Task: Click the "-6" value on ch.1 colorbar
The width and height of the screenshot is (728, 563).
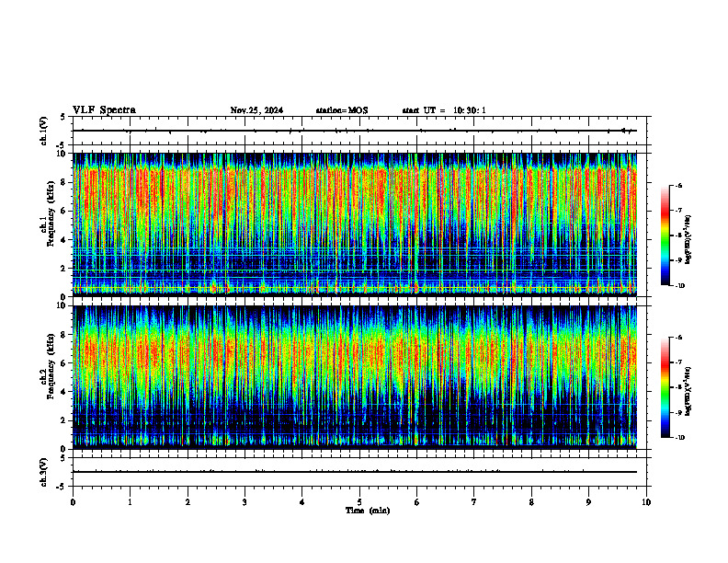Action: pos(679,185)
